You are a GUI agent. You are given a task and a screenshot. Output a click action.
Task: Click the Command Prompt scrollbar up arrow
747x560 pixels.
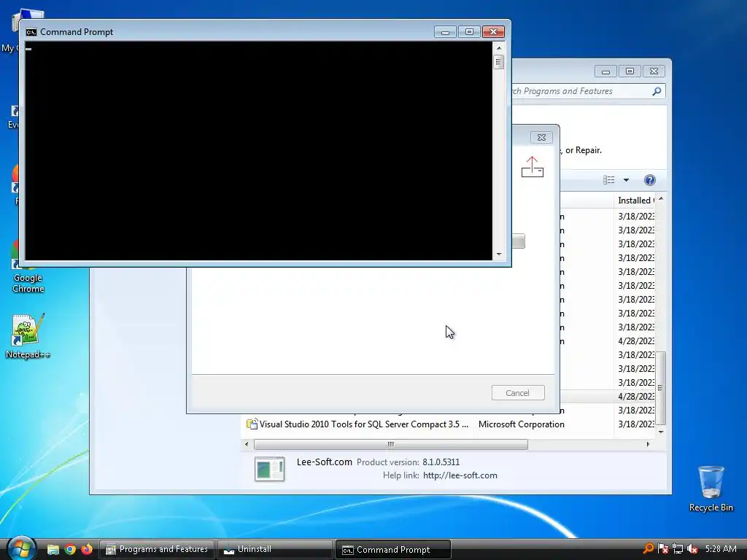(x=499, y=48)
